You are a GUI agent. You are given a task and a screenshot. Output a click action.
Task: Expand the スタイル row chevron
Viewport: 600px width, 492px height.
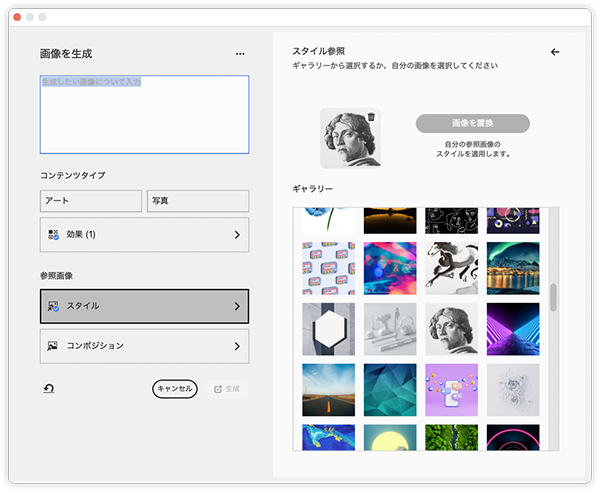237,306
